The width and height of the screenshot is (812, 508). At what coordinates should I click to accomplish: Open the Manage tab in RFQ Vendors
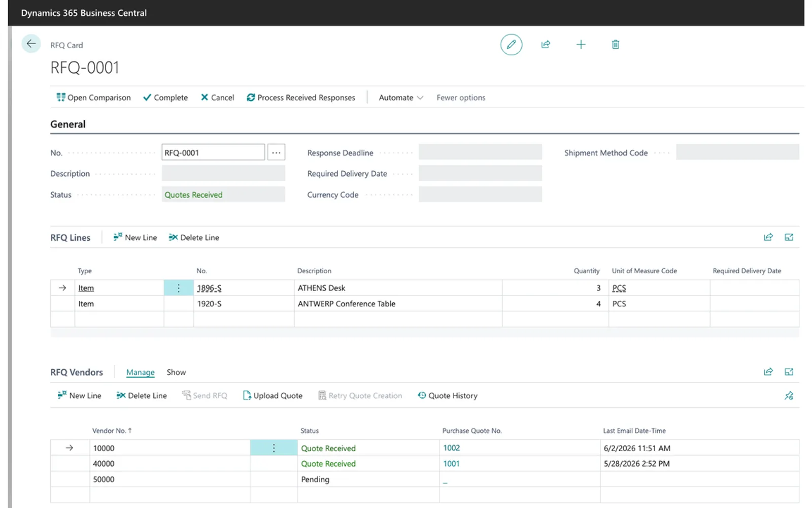(140, 372)
